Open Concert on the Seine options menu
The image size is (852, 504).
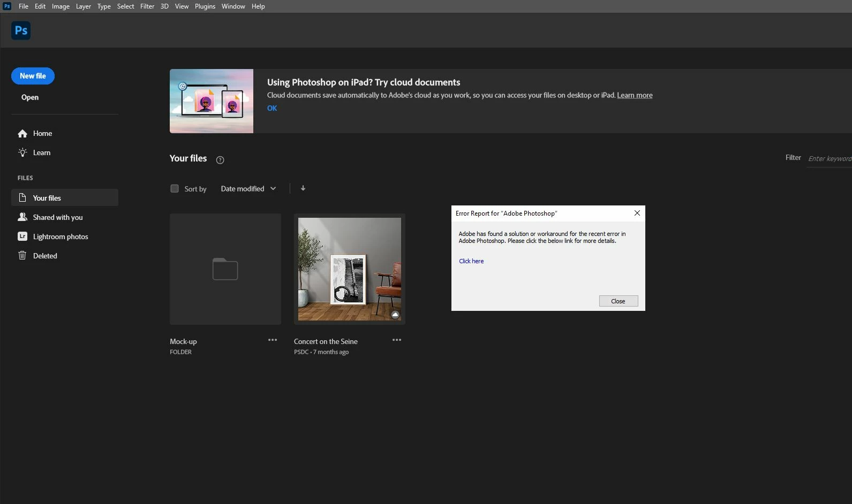pyautogui.click(x=397, y=340)
